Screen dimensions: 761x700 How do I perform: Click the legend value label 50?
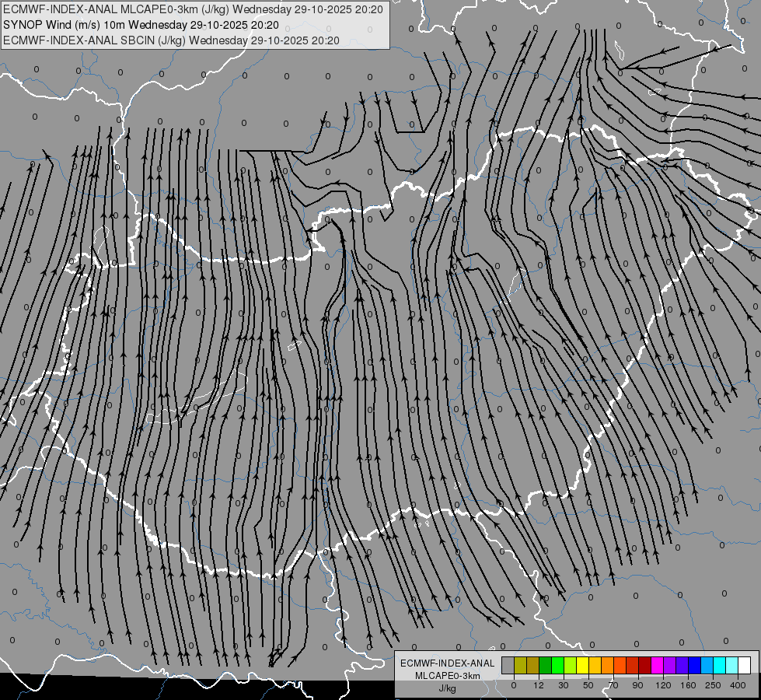[x=588, y=685]
